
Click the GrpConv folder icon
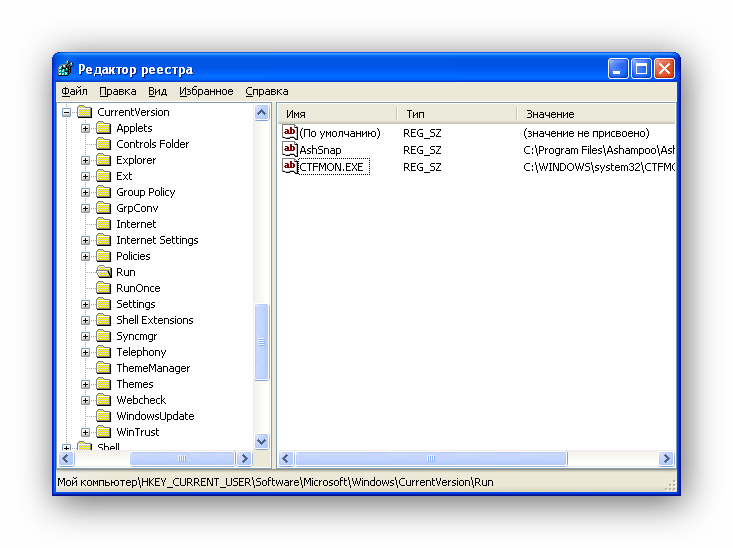coord(103,208)
